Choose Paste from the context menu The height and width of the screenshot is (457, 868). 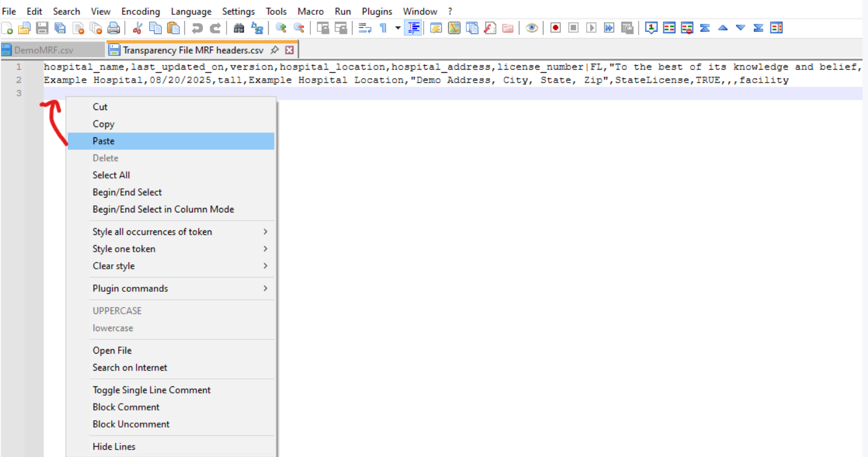[x=171, y=141]
